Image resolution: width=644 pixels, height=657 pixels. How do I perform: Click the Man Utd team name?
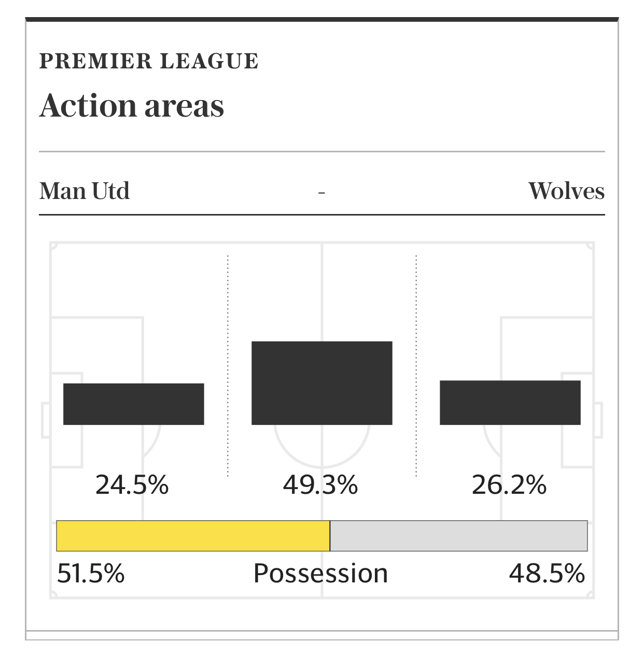(x=85, y=191)
